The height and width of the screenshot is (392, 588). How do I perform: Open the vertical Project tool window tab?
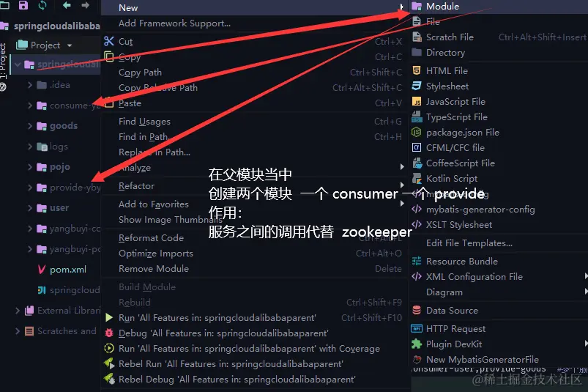pyautogui.click(x=4, y=61)
